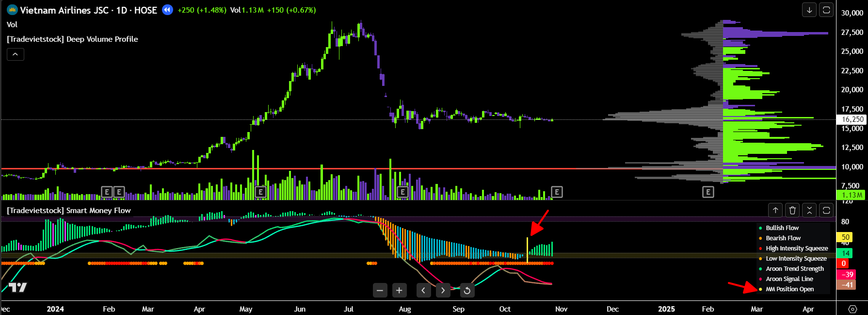Click the green 14 value label
This screenshot has height=315, width=868.
(x=845, y=253)
